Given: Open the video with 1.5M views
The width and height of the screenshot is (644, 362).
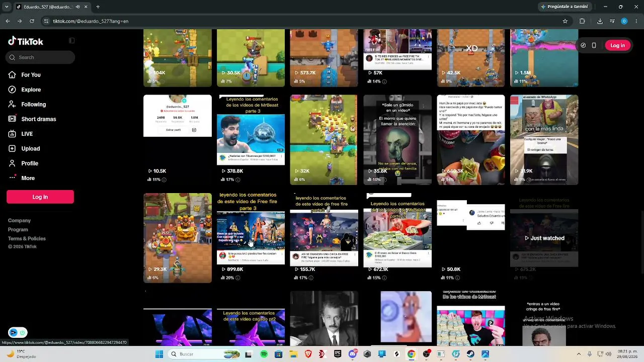Looking at the screenshot, I should coord(544,58).
